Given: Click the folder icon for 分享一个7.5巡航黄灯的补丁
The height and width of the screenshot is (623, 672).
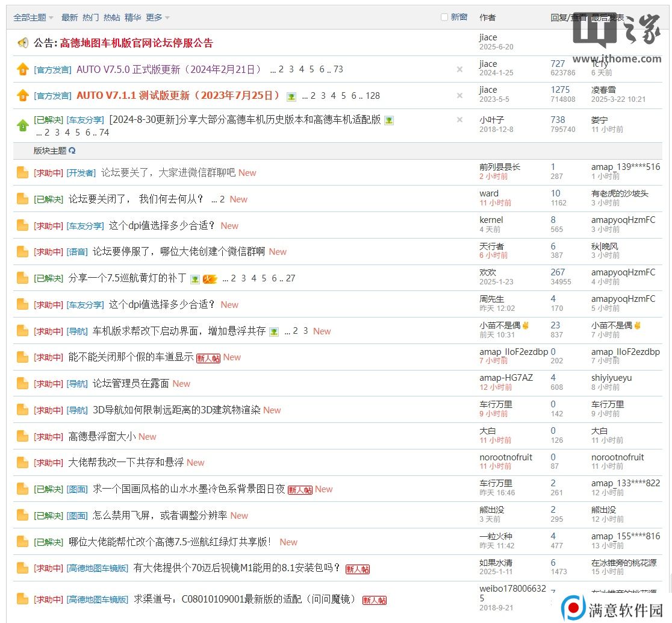Looking at the screenshot, I should point(22,278).
